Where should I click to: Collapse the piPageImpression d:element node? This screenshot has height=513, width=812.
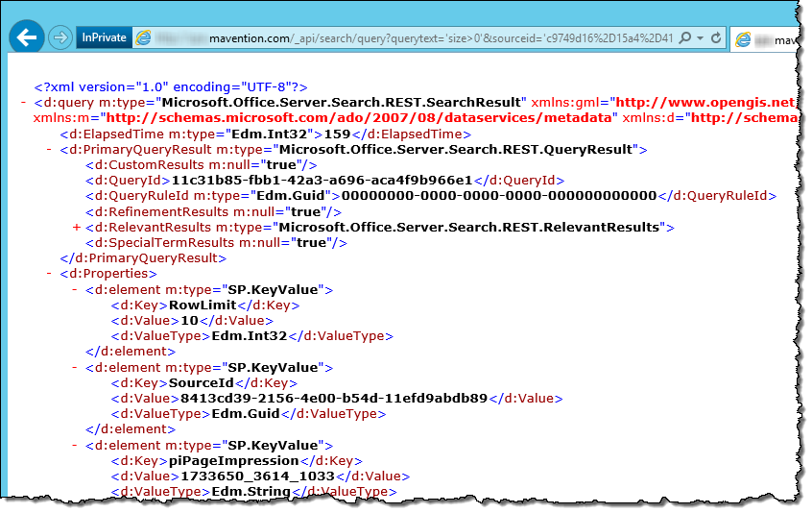pos(75,445)
